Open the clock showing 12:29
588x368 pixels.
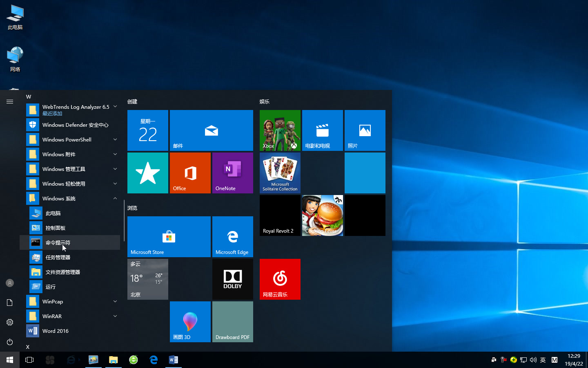[574, 360]
